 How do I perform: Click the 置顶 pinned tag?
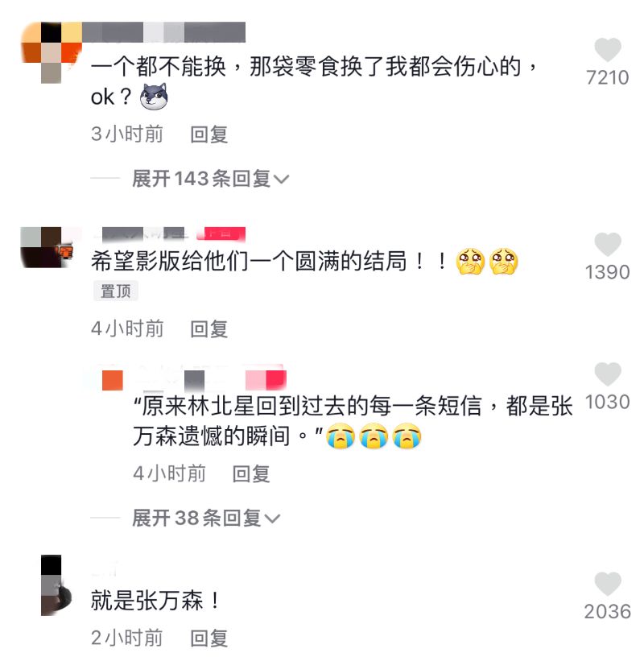click(x=116, y=291)
